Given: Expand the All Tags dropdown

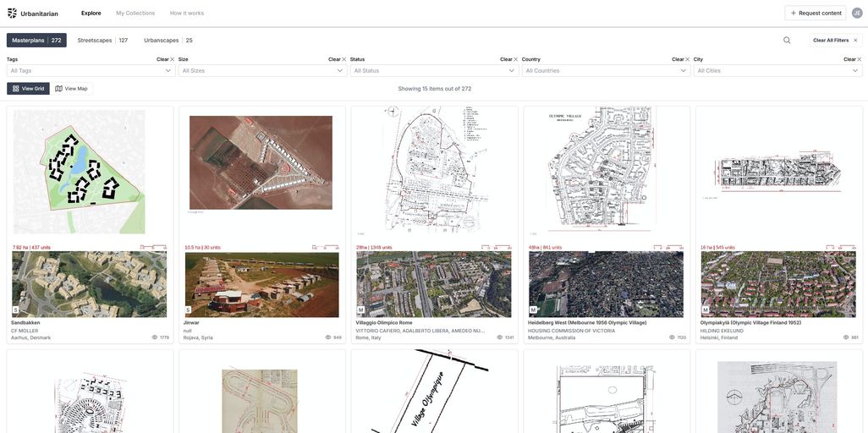Looking at the screenshot, I should click(90, 71).
